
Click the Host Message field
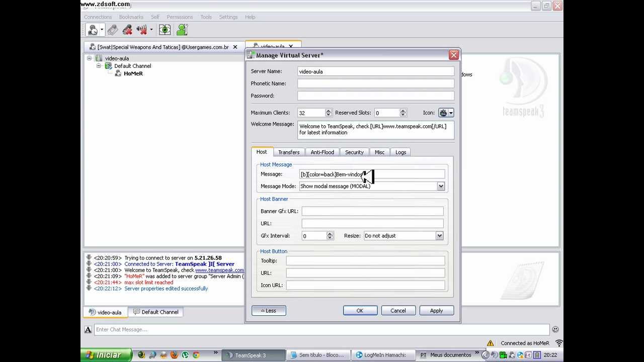[x=372, y=174]
